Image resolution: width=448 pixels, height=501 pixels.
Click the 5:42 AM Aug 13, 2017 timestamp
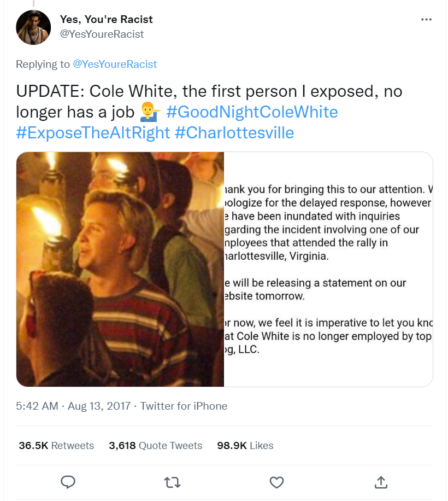coord(73,406)
